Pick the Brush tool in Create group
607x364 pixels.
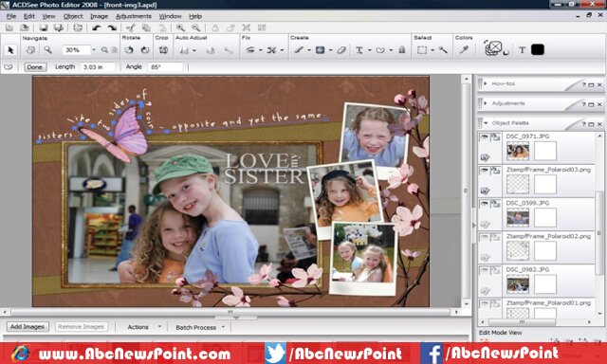pos(299,50)
